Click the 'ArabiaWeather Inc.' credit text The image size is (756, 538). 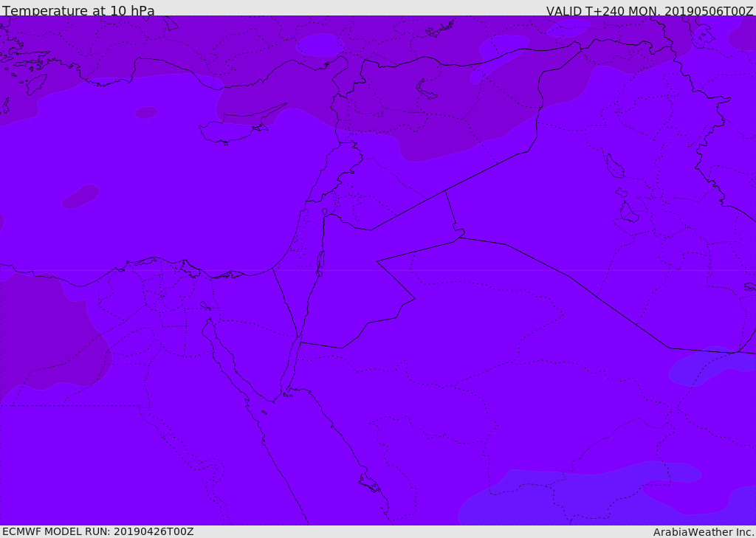pyautogui.click(x=704, y=532)
